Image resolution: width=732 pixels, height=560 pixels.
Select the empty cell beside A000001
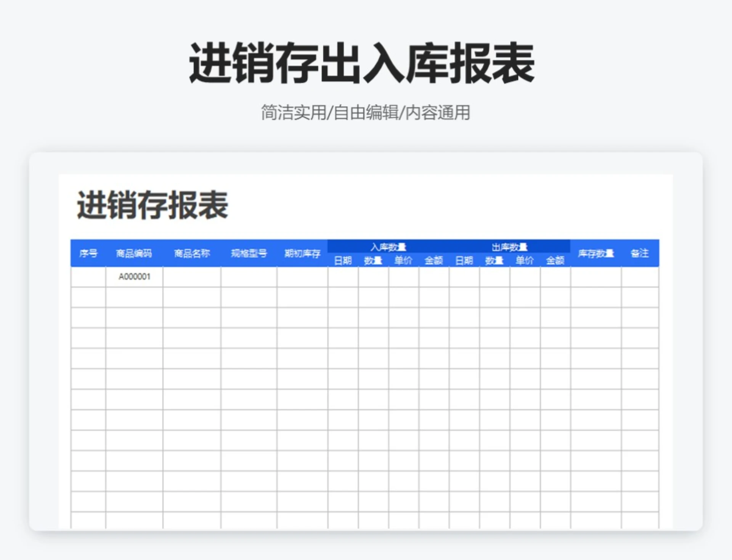click(192, 277)
